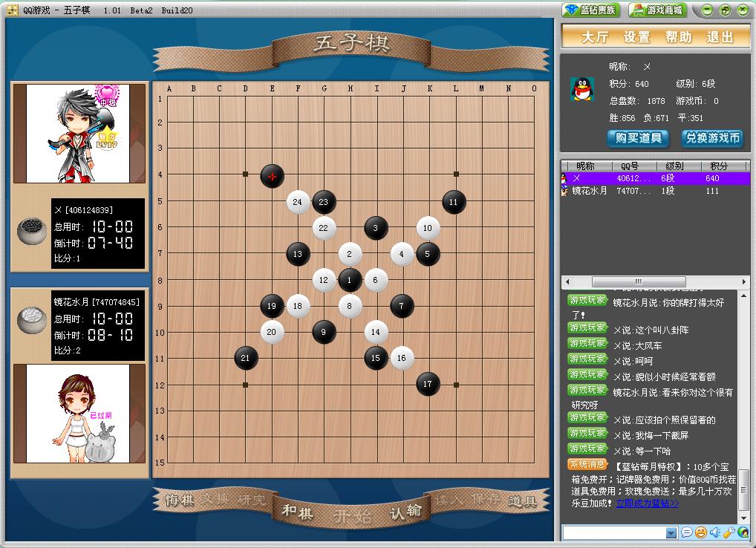Click the player list left scroll arrow

point(567,281)
